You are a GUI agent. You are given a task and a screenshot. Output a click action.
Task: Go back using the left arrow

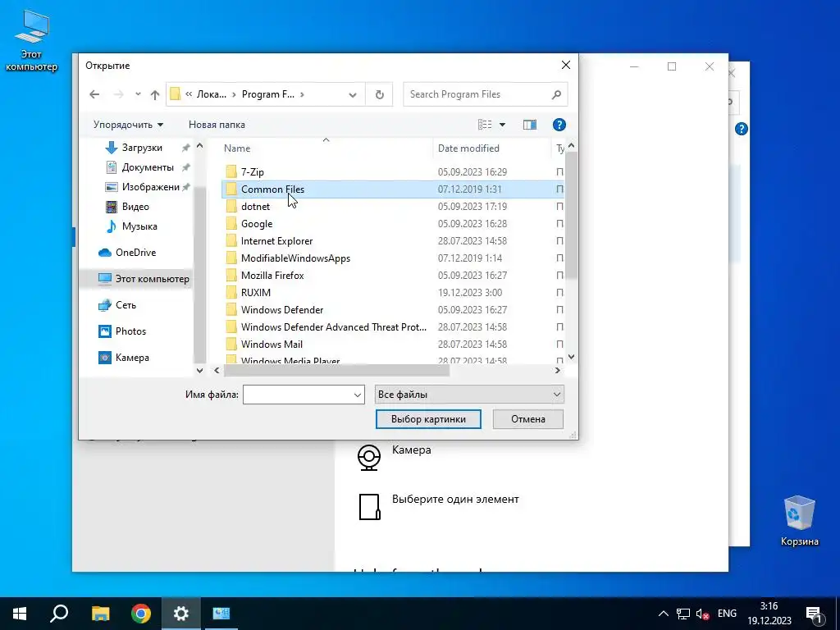pyautogui.click(x=94, y=95)
